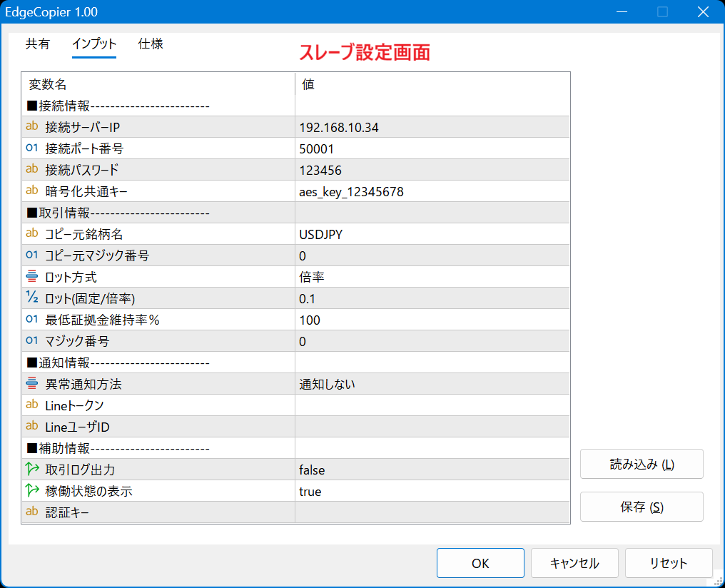Image resolution: width=725 pixels, height=588 pixels.
Task: Select the ■通知情報 section row
Action: 295,363
